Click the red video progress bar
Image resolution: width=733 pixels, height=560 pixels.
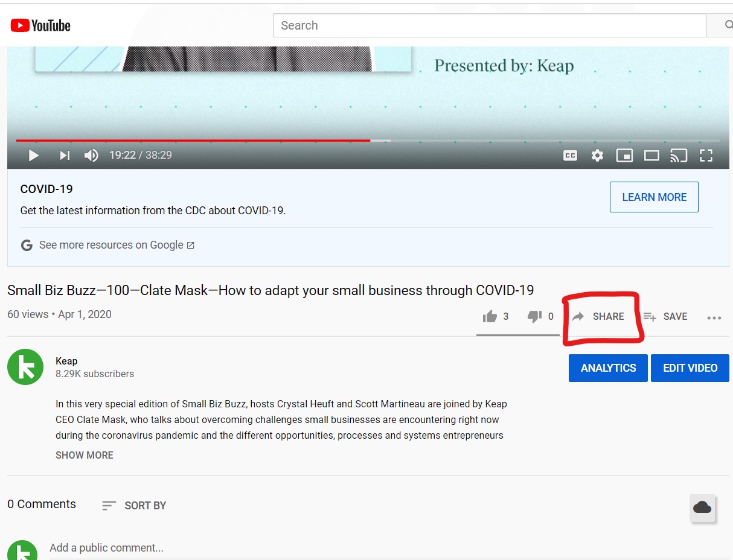(x=193, y=140)
